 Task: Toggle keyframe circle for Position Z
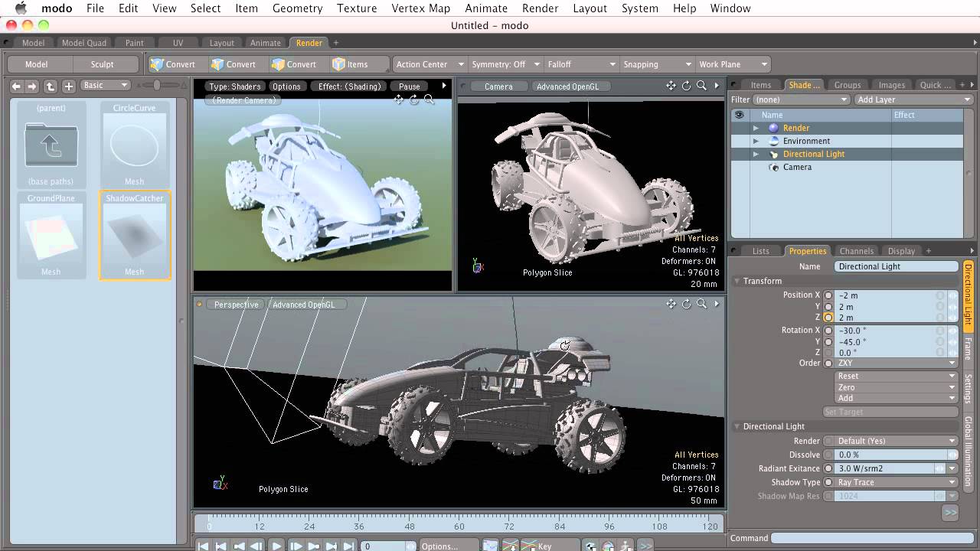pos(828,318)
